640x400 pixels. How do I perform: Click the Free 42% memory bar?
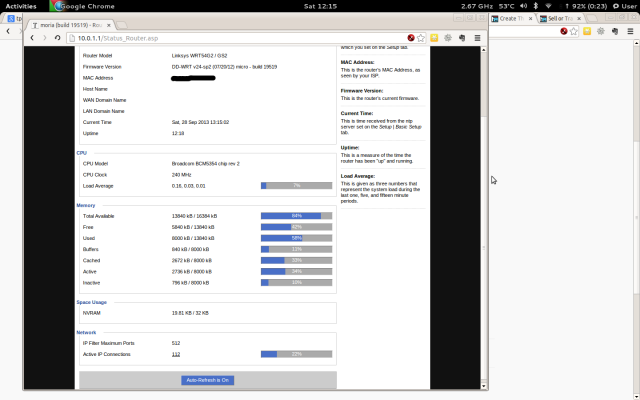click(296, 227)
